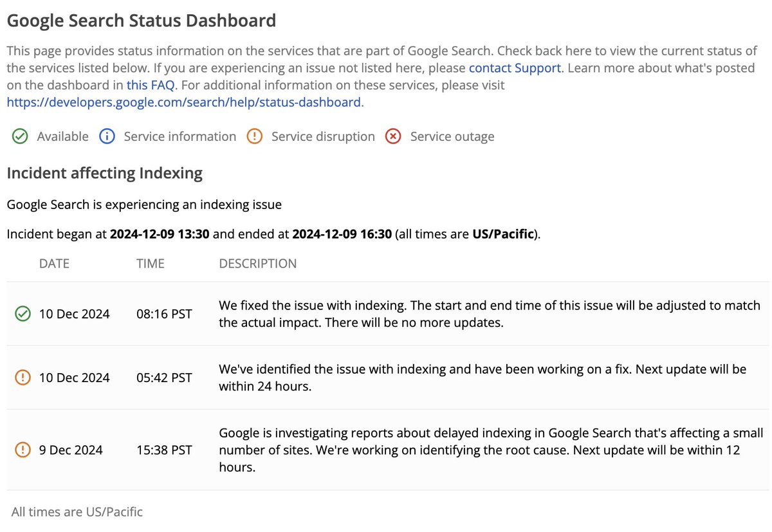
Task: Open the this FAQ link
Action: click(x=151, y=85)
